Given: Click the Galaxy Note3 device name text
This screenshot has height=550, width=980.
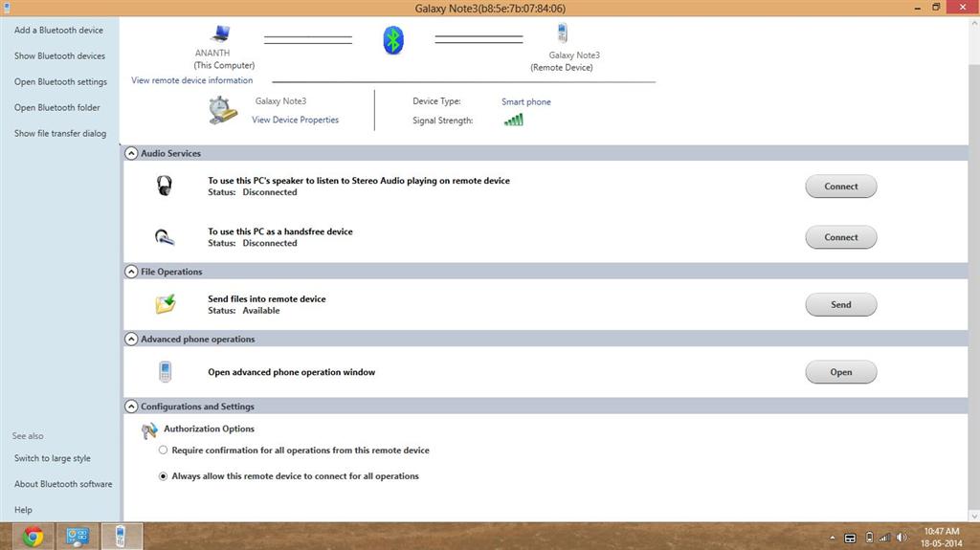Looking at the screenshot, I should coord(280,100).
